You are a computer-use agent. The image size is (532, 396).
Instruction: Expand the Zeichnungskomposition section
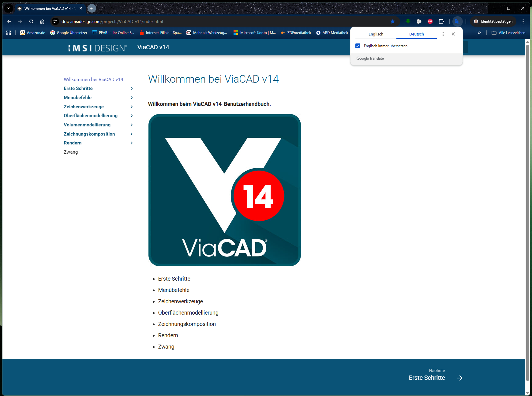point(132,134)
